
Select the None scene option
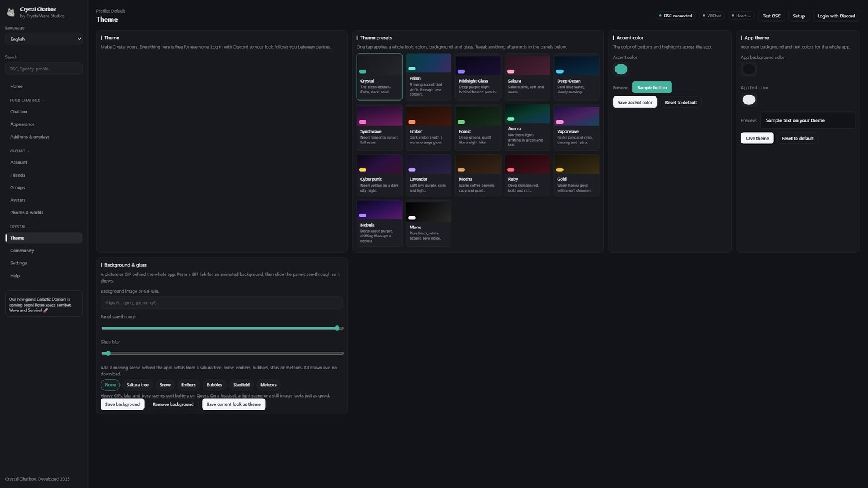110,385
